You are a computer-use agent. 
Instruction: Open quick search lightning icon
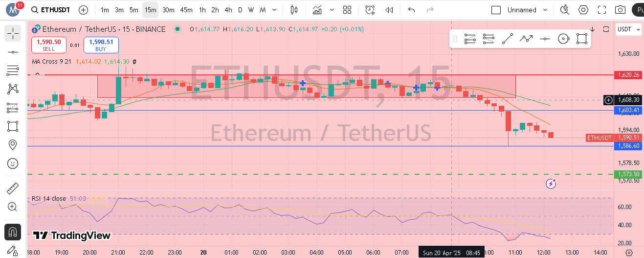[565, 10]
